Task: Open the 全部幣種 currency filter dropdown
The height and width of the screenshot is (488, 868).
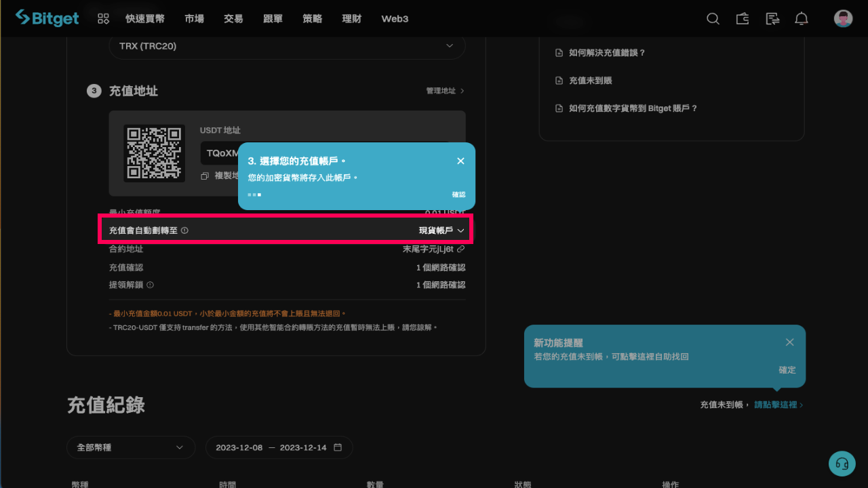Action: (130, 447)
